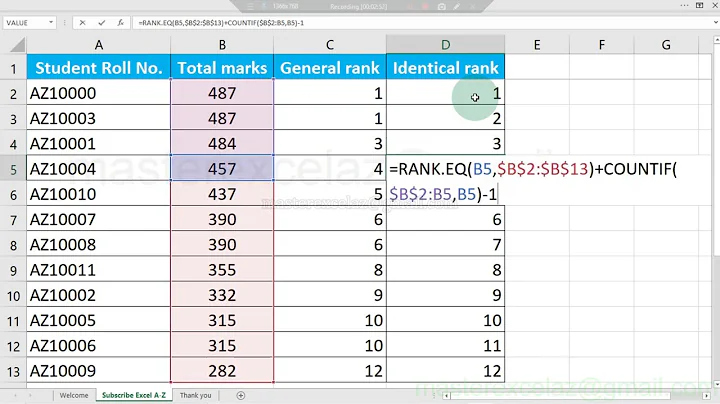Click General rank cell with value 12
This screenshot has height=404, width=720.
[330, 371]
